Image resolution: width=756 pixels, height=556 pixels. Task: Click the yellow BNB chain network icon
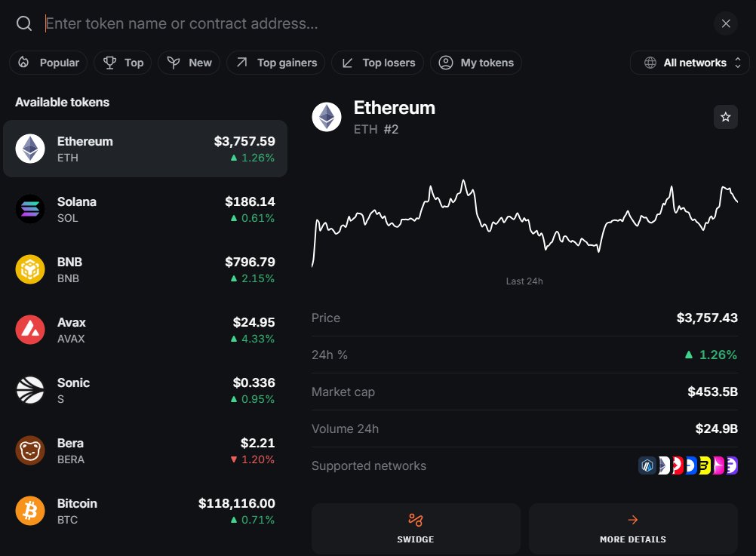705,465
